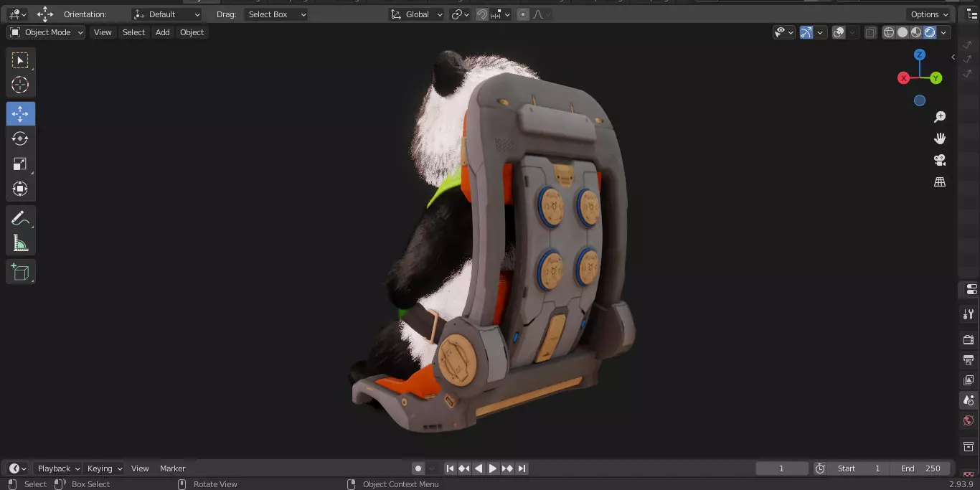Open the Global transform orientation dropdown
Viewport: 980px width, 490px height.
pyautogui.click(x=416, y=14)
